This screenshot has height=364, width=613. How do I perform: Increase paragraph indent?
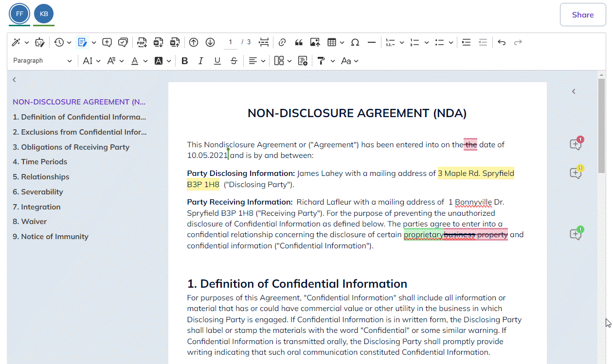[466, 42]
